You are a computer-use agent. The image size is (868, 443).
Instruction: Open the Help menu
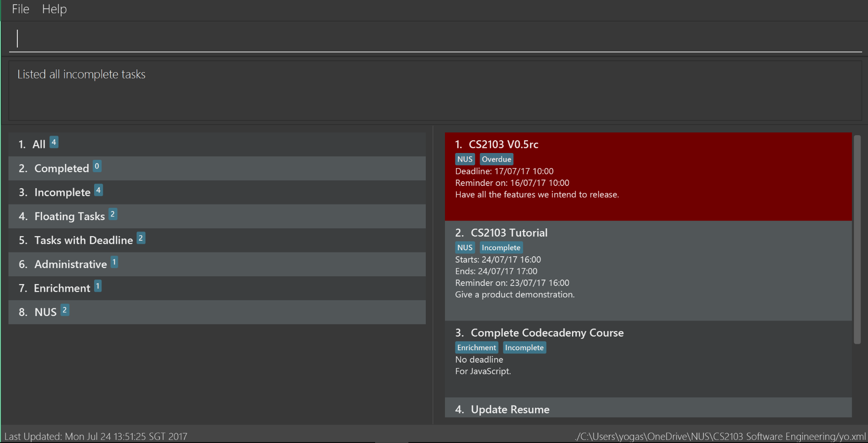point(54,9)
